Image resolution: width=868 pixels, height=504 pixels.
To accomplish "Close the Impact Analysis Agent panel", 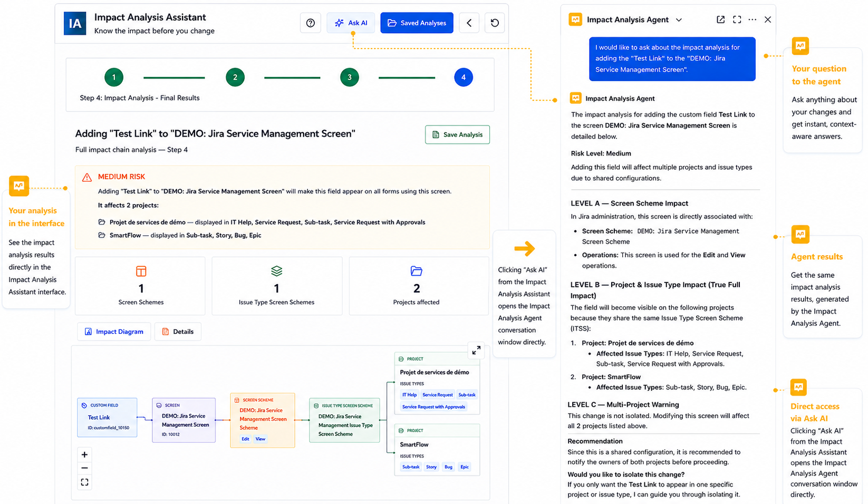I will 768,20.
